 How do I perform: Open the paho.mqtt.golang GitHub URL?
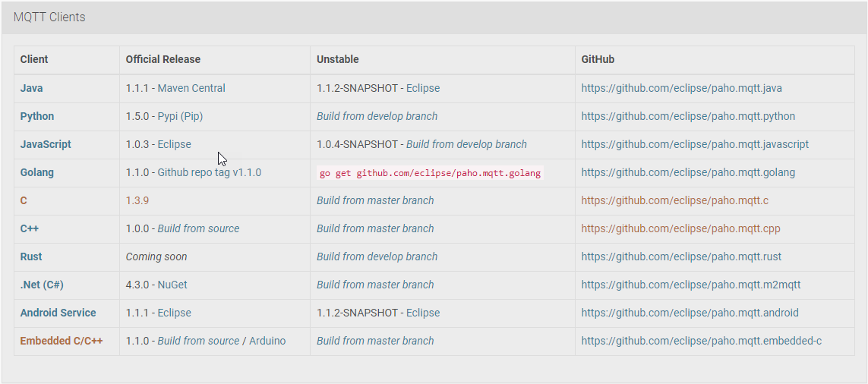(688, 172)
